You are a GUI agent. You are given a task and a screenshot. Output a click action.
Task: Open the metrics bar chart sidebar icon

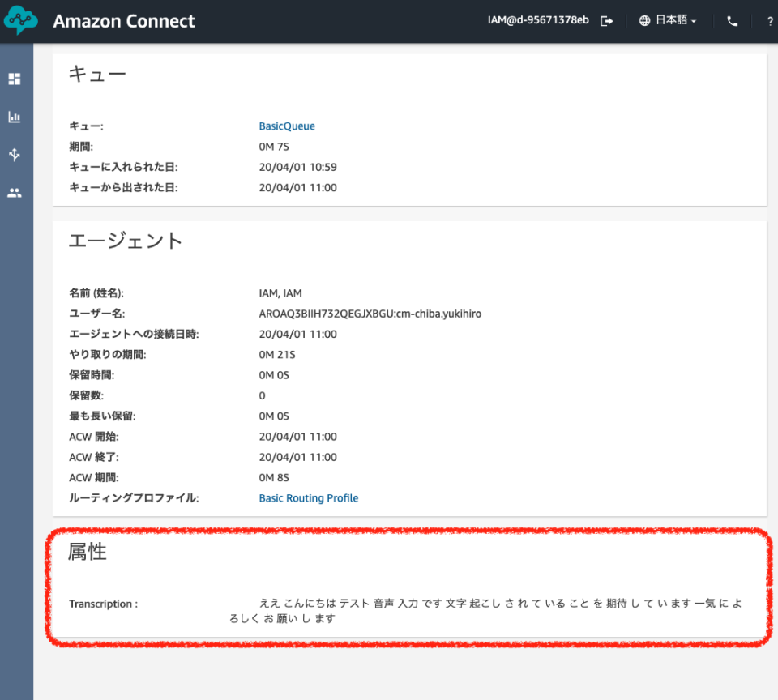click(x=15, y=117)
